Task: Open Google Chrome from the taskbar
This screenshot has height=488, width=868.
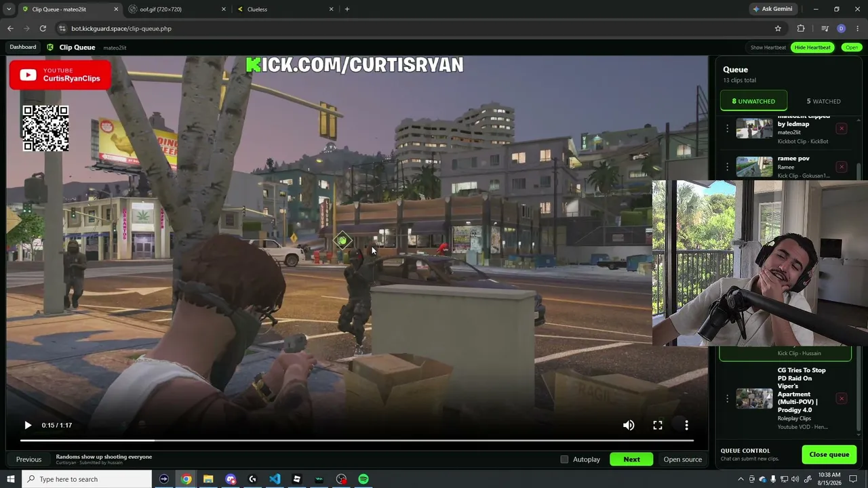Action: point(186,479)
